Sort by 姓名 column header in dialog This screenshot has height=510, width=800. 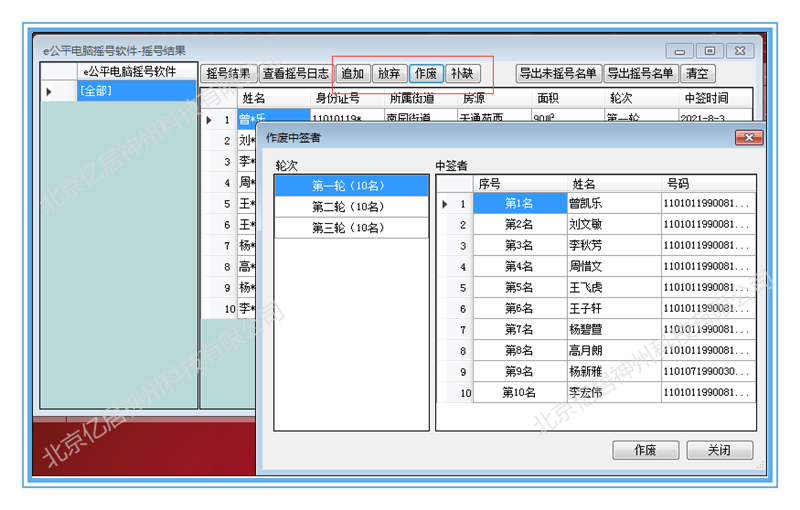click(x=583, y=184)
